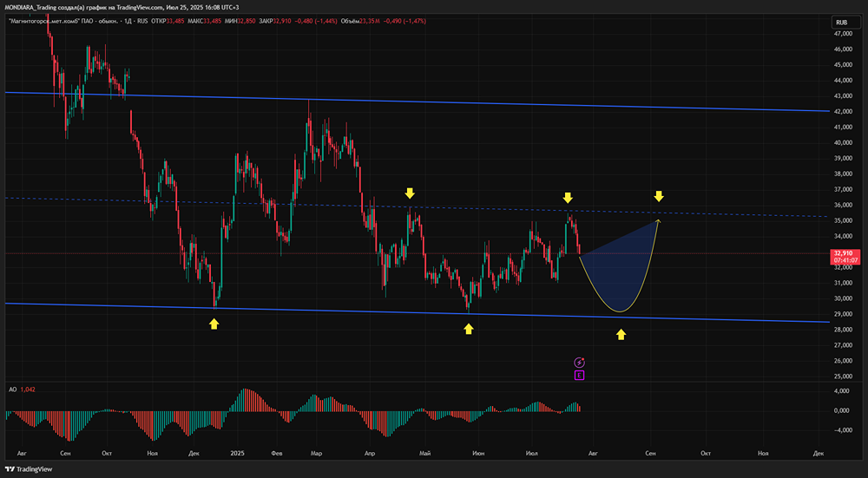
Task: Click the Май label on time axis
Action: click(x=424, y=453)
